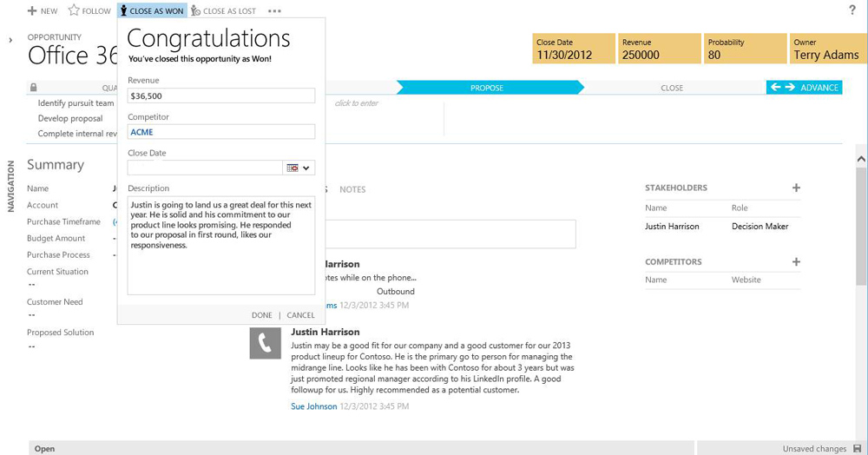Click Close as Lost in command bar
The width and height of the screenshot is (868, 455).
click(x=223, y=11)
